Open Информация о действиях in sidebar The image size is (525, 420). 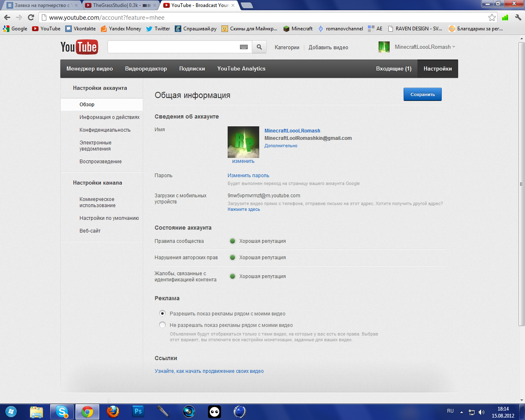(110, 117)
